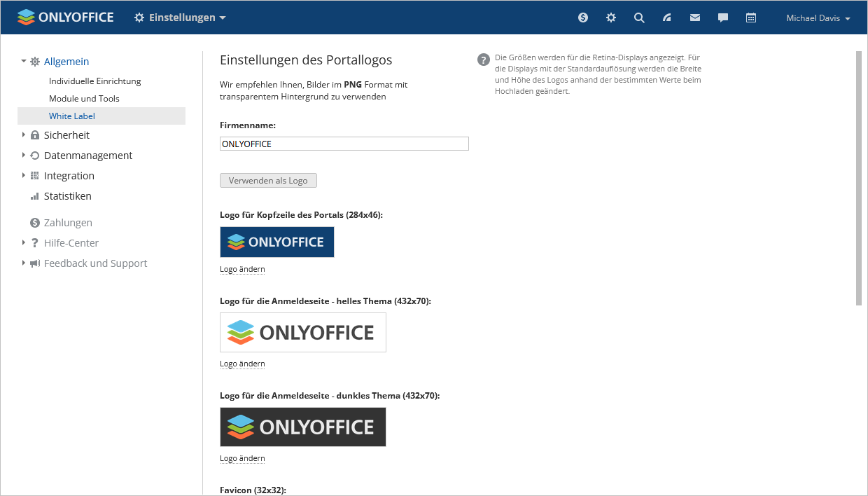Click the Firmenname input field
868x496 pixels.
[x=344, y=144]
